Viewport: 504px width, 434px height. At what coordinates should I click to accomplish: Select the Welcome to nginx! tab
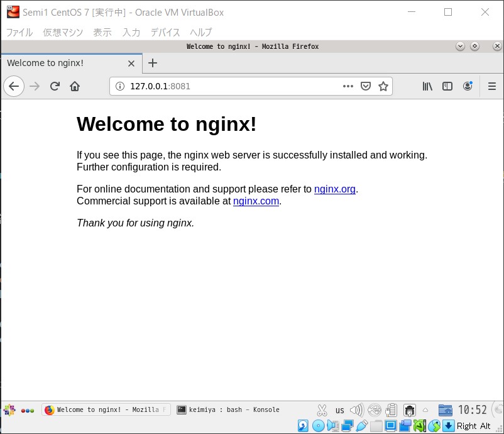click(72, 63)
